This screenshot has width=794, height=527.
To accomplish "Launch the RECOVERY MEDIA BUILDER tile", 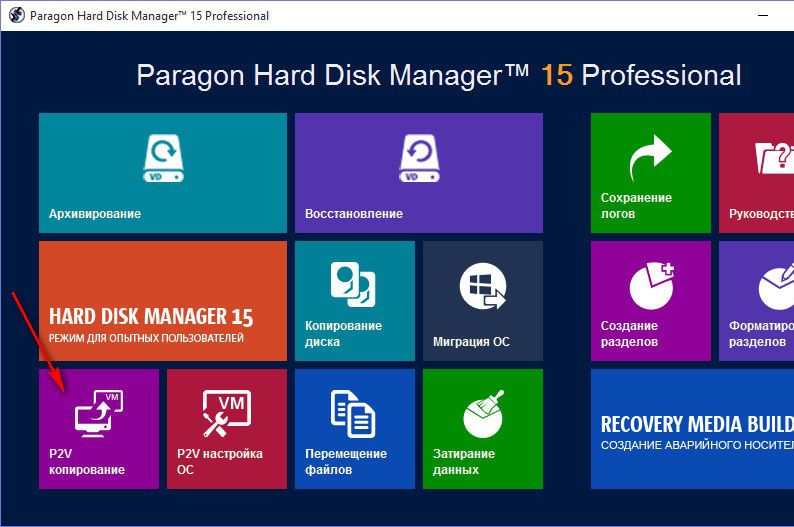I will pos(692,428).
